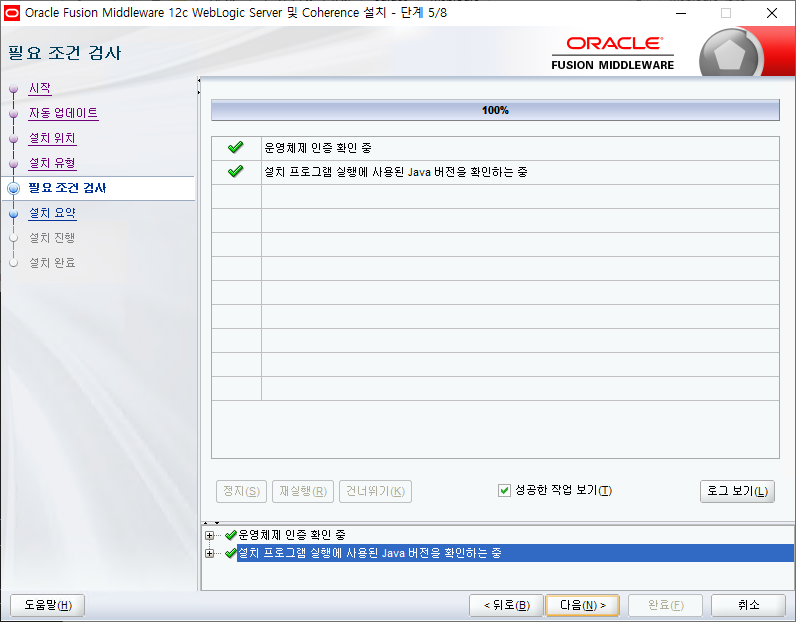Click checkmark icon of 운영체제 인증 tree node
796x622 pixels.
click(x=231, y=535)
